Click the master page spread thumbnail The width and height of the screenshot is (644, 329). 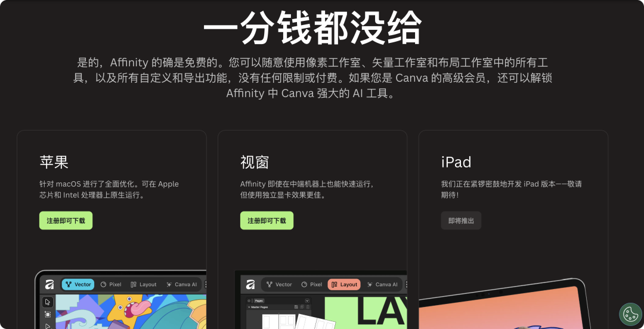(279, 322)
